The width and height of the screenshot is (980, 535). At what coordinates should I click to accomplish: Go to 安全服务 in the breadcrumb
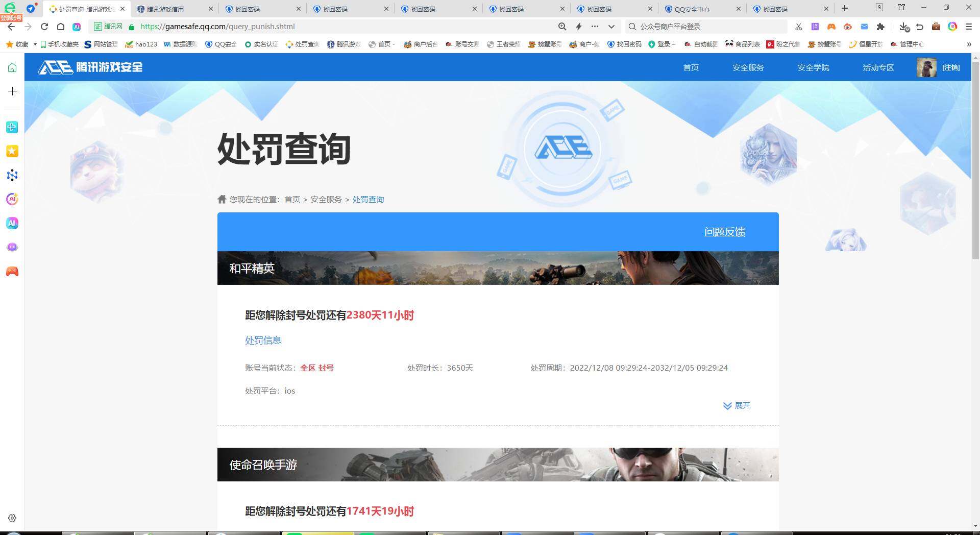[x=326, y=200]
